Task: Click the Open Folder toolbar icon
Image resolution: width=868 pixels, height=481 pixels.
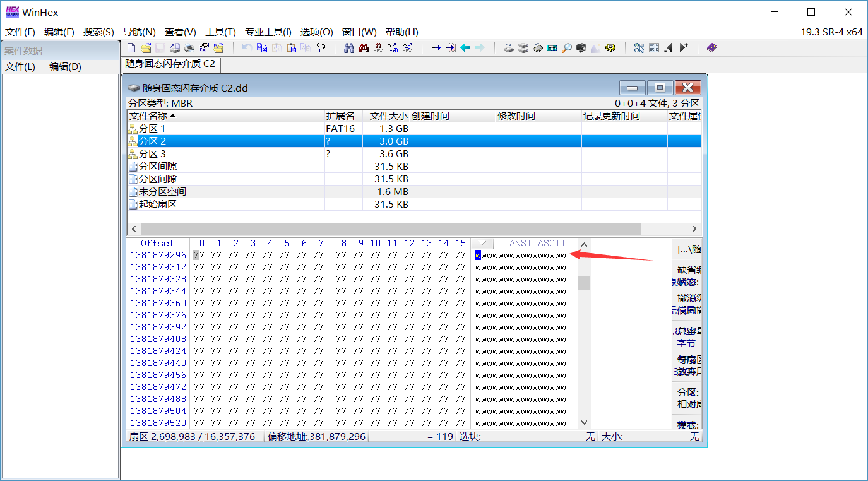Action: point(218,47)
